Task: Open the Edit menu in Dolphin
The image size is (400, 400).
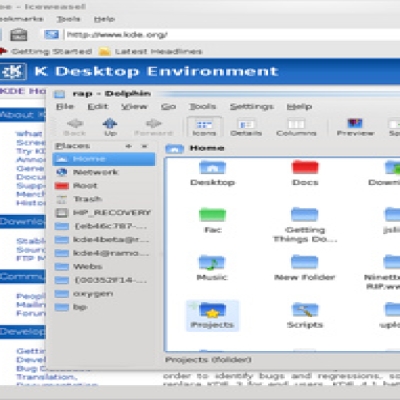Action: 98,107
